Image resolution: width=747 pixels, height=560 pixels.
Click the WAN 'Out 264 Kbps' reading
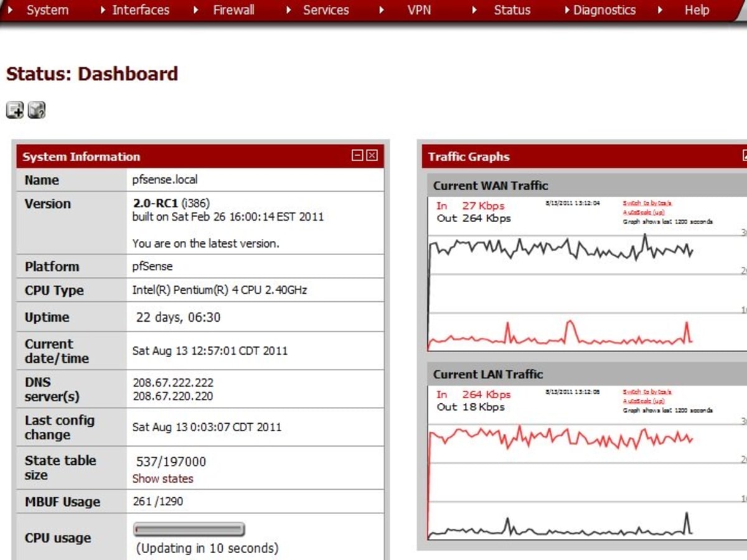pyautogui.click(x=473, y=218)
